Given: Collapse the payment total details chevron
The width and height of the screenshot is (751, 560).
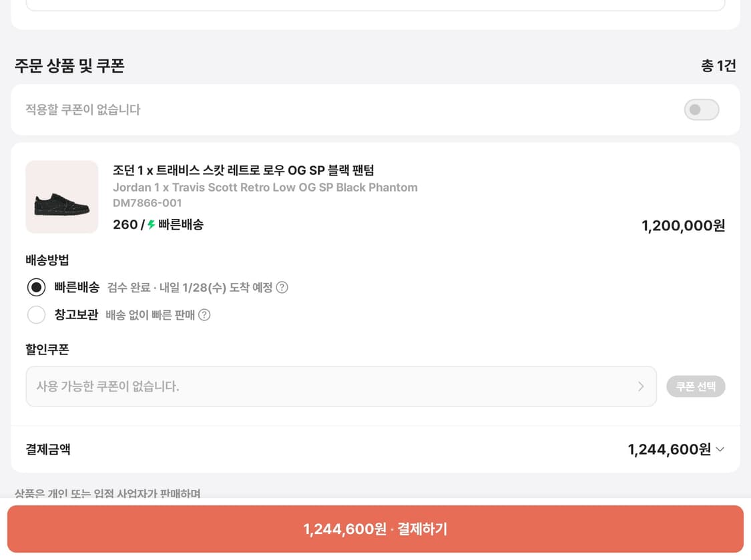Looking at the screenshot, I should 720,449.
